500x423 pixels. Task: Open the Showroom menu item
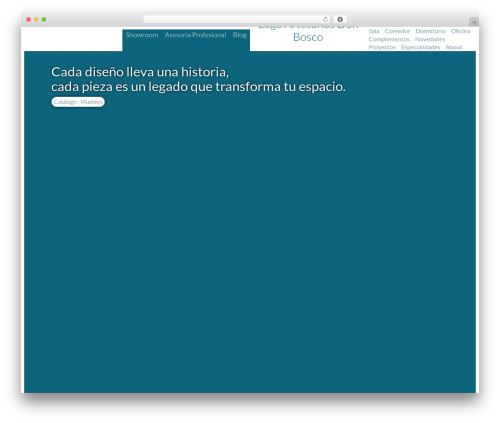click(x=142, y=35)
